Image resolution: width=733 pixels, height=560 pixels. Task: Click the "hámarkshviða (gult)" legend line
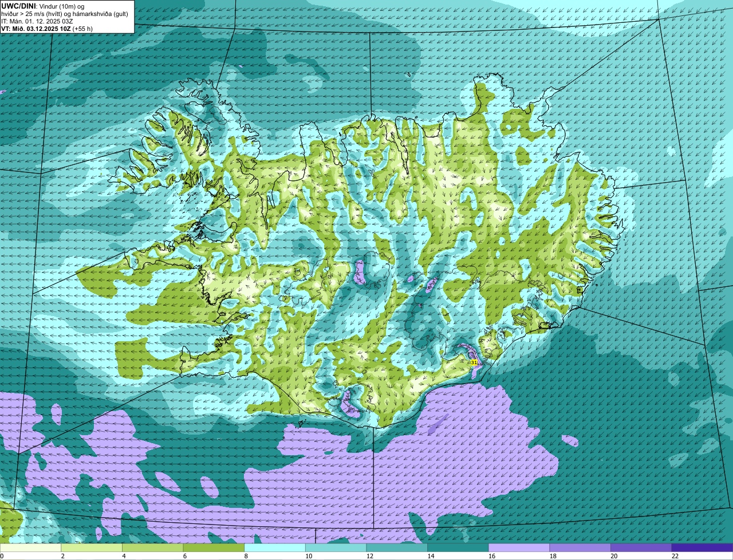(x=101, y=13)
